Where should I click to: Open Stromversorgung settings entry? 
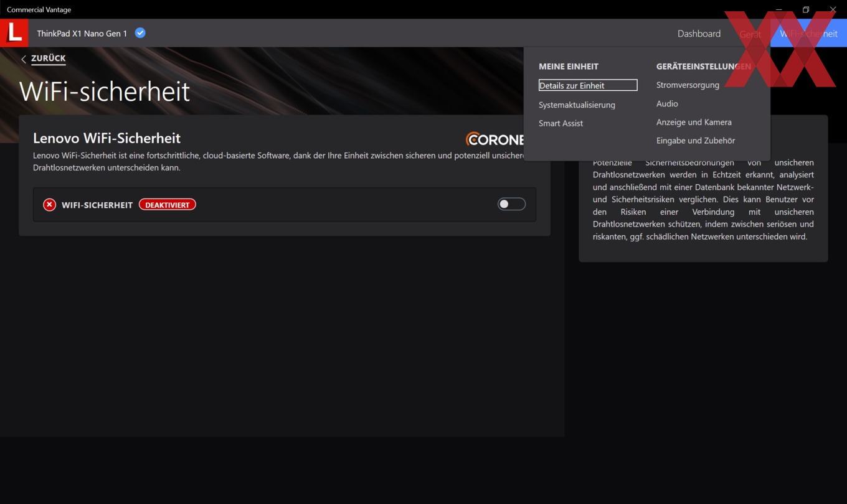(688, 85)
